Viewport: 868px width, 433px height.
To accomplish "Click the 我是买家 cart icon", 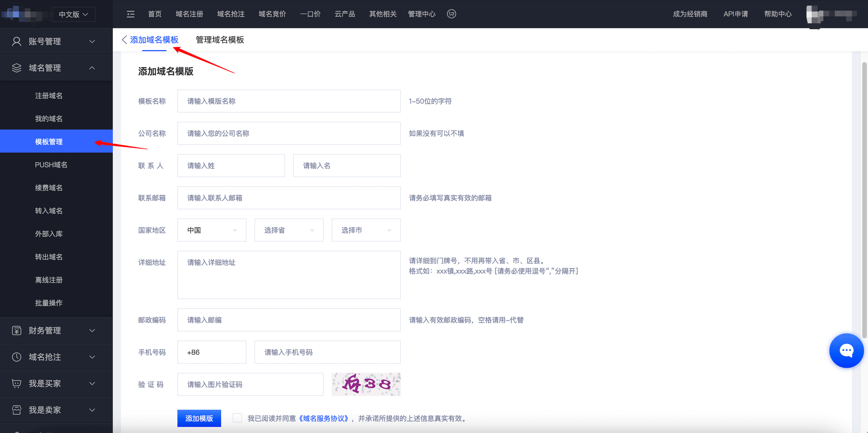I will point(17,383).
